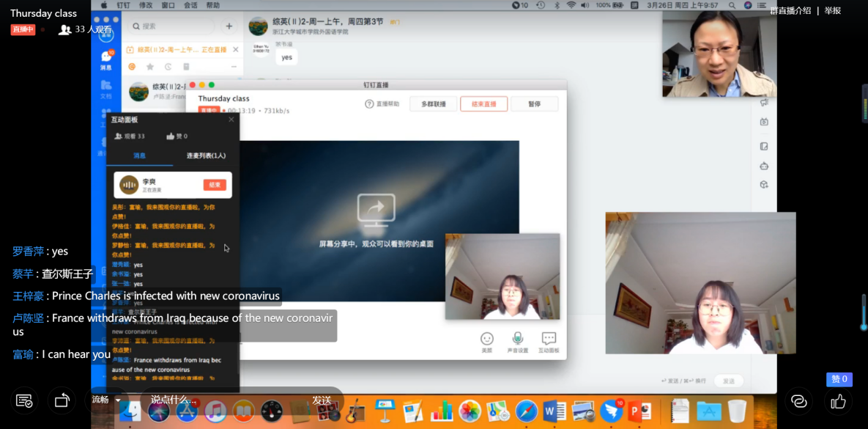Click the 发送 send button in overlay
868x429 pixels.
point(322,400)
